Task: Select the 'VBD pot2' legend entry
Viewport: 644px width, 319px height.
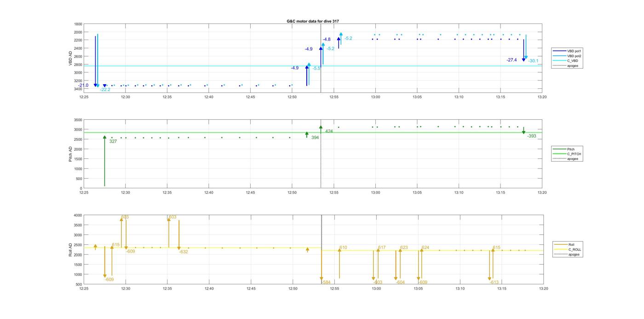Action: (x=568, y=56)
